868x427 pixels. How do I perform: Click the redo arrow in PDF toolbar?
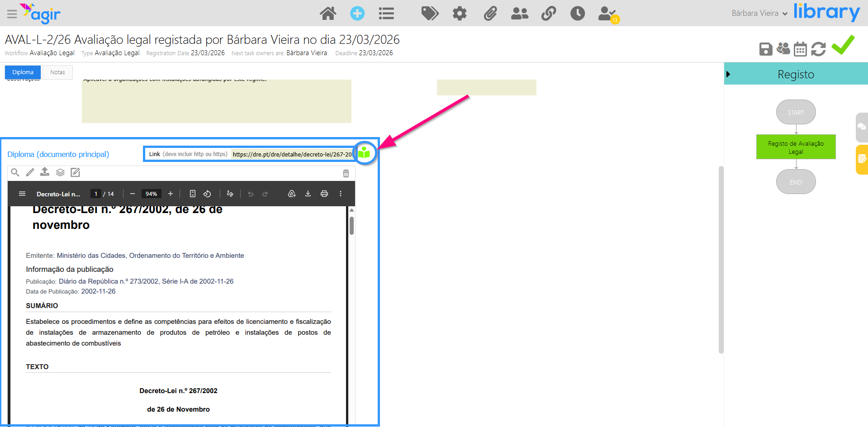coord(265,194)
